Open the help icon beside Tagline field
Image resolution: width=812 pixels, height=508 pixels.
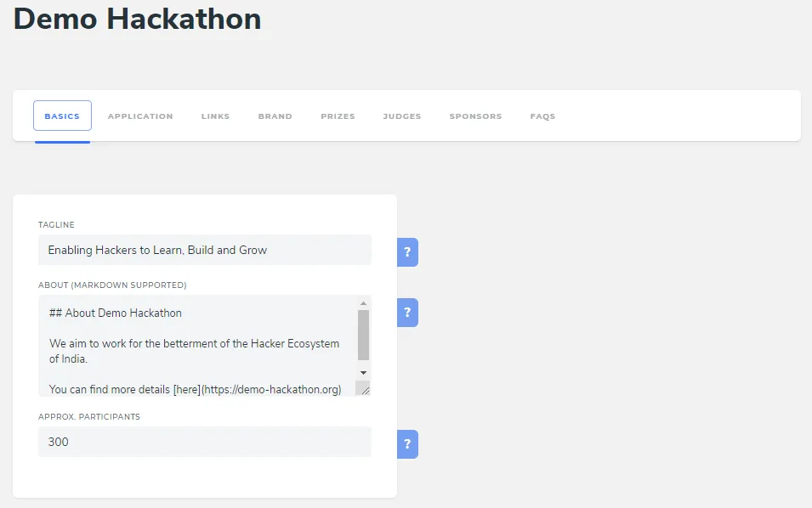point(407,252)
